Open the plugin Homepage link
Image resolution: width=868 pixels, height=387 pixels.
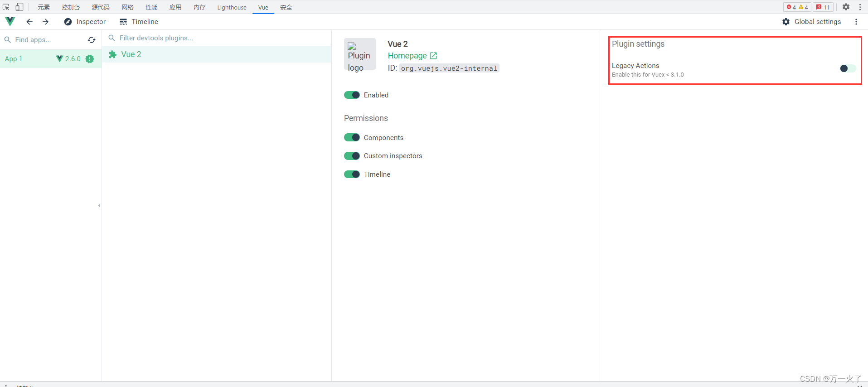tap(412, 56)
